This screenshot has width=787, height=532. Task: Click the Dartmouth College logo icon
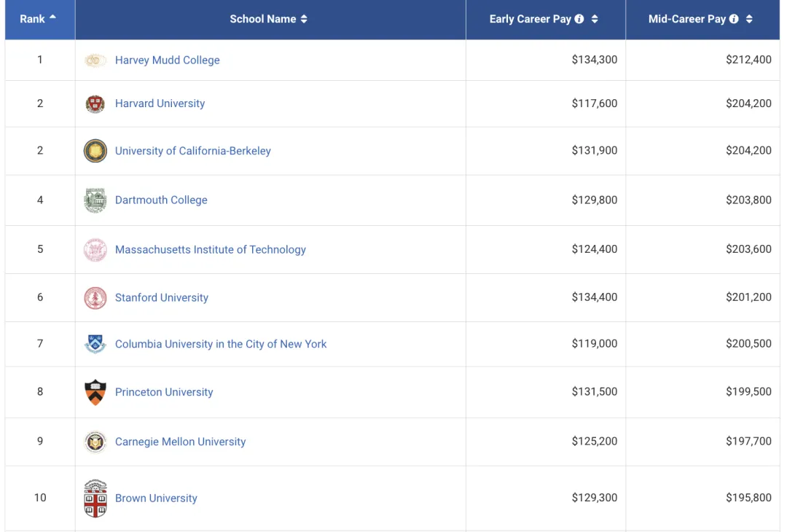pyautogui.click(x=95, y=200)
